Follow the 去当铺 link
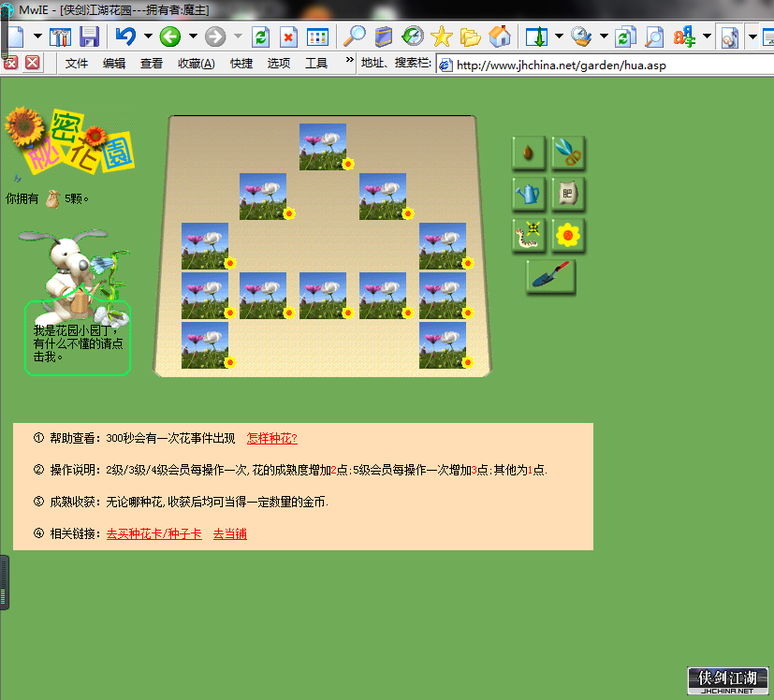 point(230,534)
